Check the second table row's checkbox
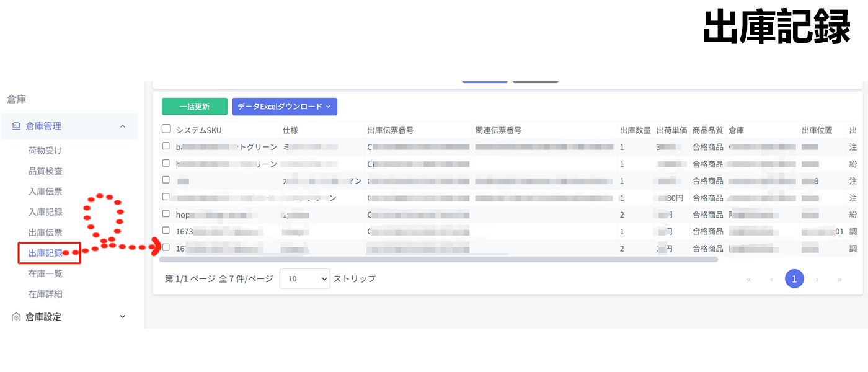Screen dimensions: 868x372 166,163
